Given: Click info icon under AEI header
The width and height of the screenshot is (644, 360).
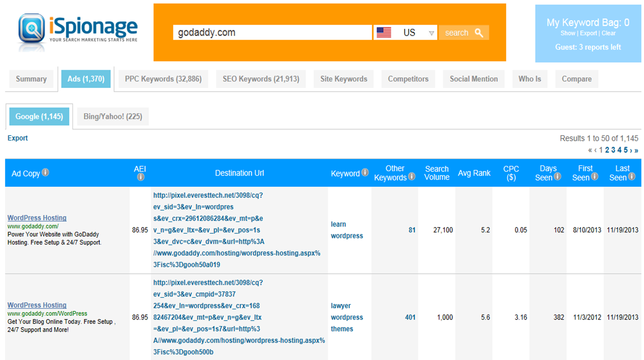Looking at the screenshot, I should pos(140,177).
